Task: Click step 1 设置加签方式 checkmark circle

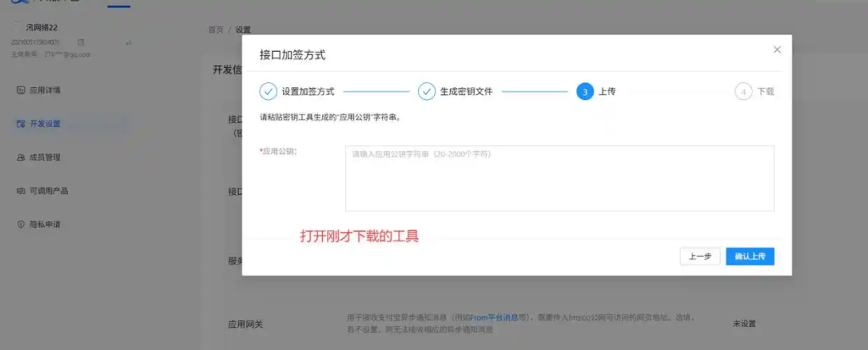Action: pos(268,92)
